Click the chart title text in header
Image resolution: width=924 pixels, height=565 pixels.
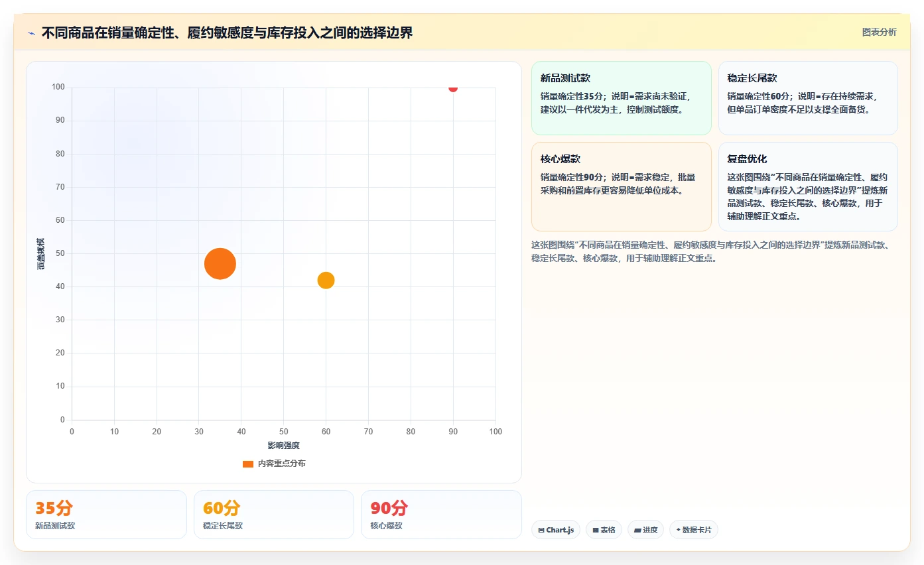[227, 32]
